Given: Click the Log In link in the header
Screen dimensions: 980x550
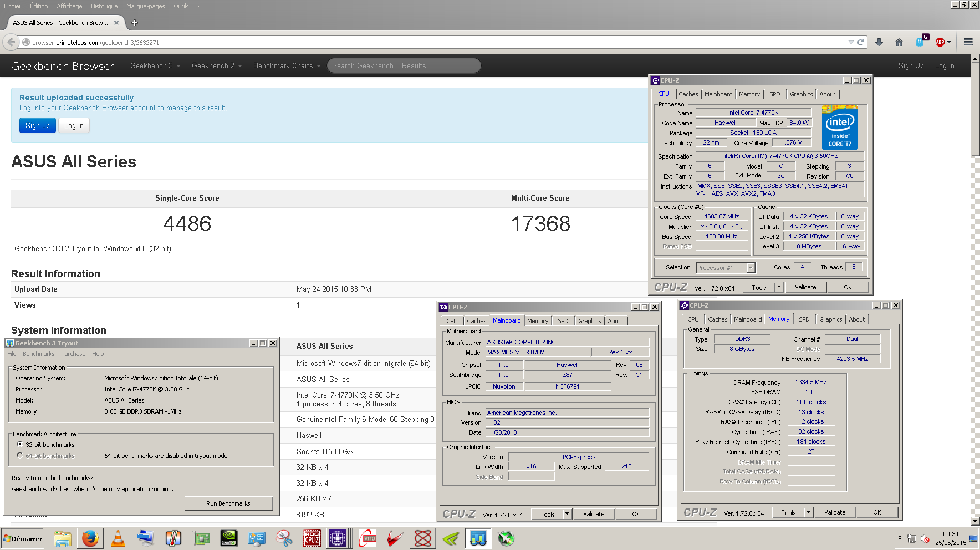Looking at the screenshot, I should click(x=945, y=65).
